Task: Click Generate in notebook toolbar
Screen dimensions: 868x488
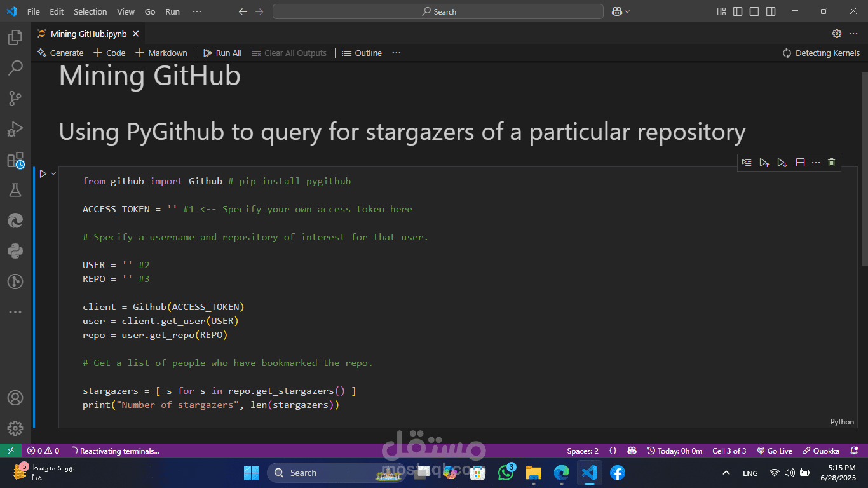Action: point(60,53)
